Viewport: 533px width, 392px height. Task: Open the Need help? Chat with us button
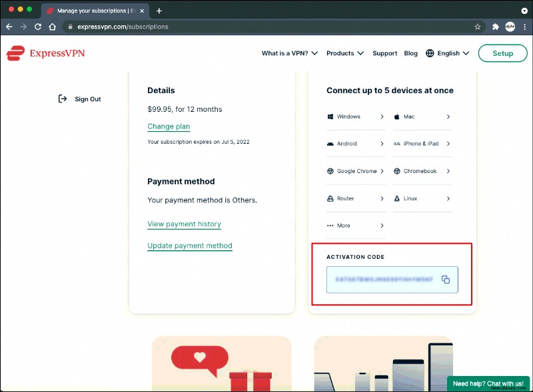coord(488,383)
